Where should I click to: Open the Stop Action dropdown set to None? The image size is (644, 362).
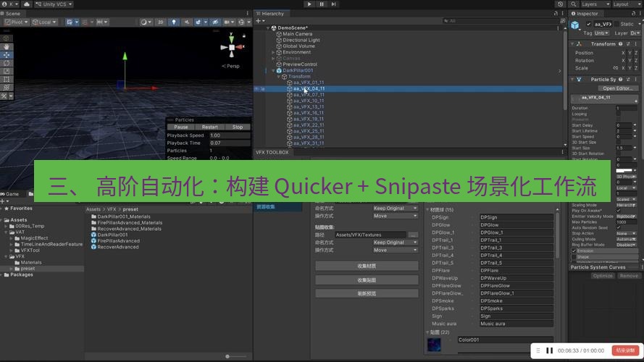click(627, 233)
